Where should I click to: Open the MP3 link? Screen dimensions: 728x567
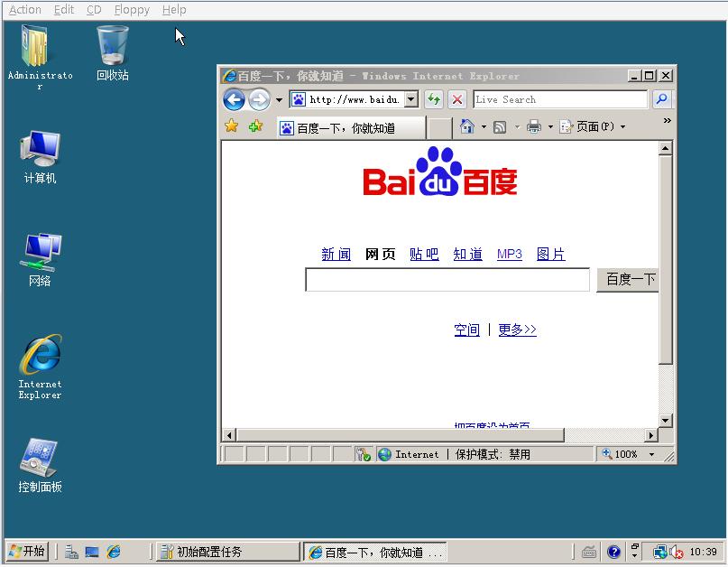point(510,255)
